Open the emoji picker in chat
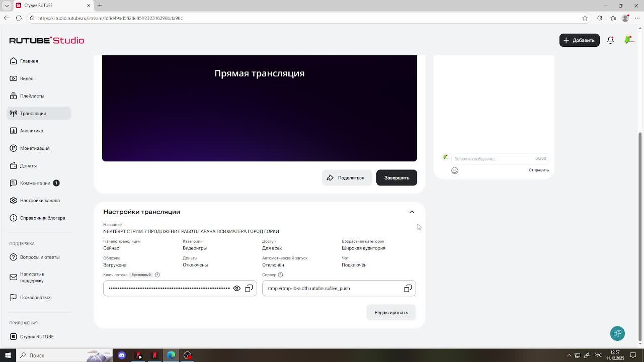This screenshot has height=362, width=644. tap(455, 170)
